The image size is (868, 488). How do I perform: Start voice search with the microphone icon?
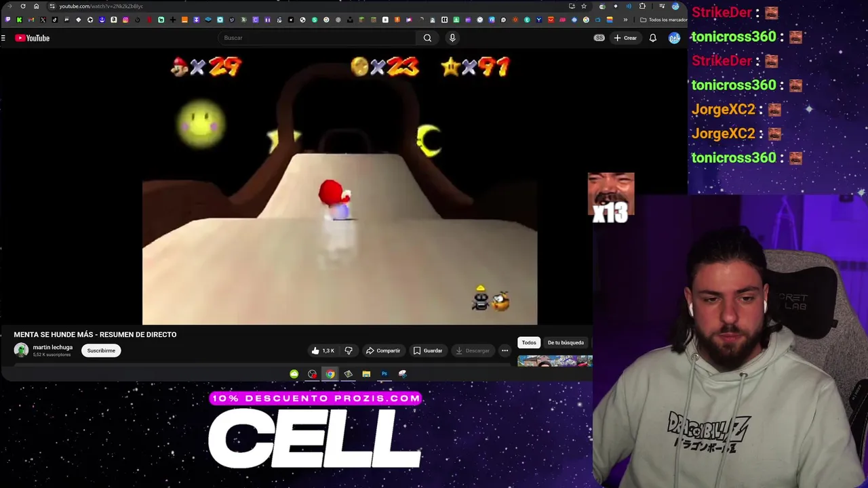[x=452, y=38]
